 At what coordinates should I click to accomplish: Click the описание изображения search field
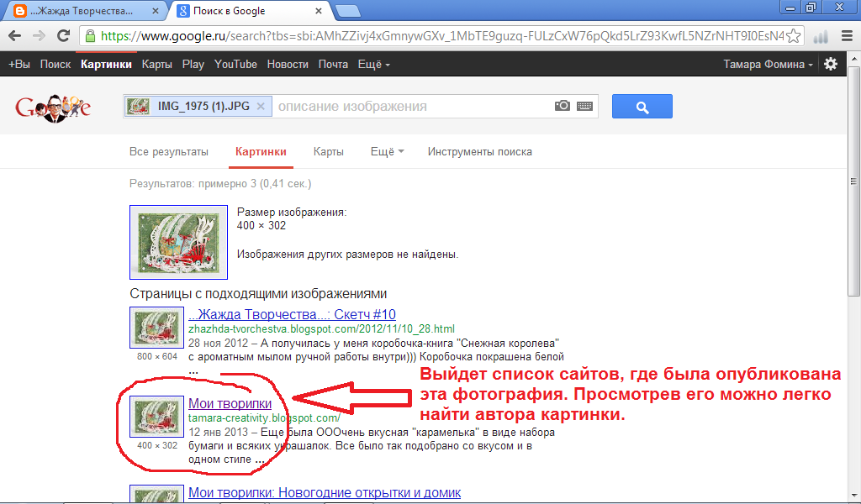[412, 107]
